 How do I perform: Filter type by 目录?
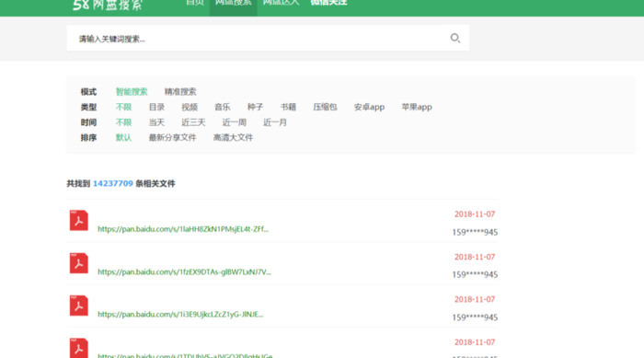[x=156, y=108]
